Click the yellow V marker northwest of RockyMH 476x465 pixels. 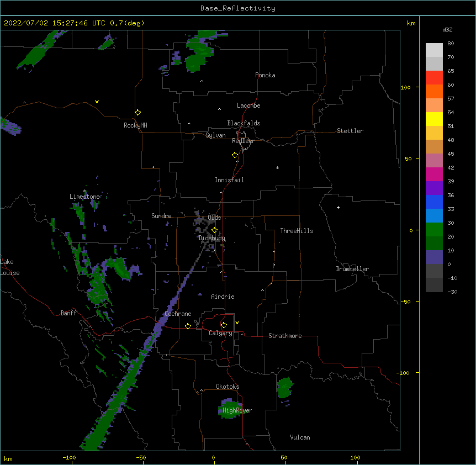pyautogui.click(x=97, y=102)
